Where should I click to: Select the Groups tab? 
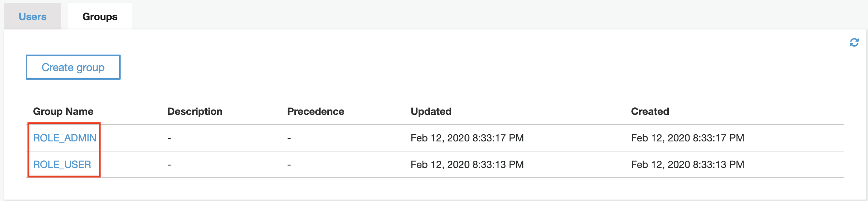point(100,17)
